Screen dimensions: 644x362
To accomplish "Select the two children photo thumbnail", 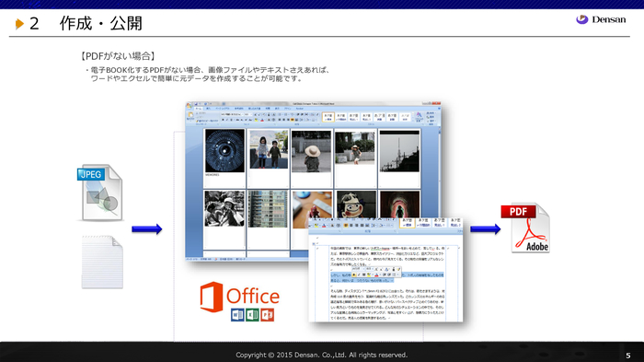I will [269, 149].
